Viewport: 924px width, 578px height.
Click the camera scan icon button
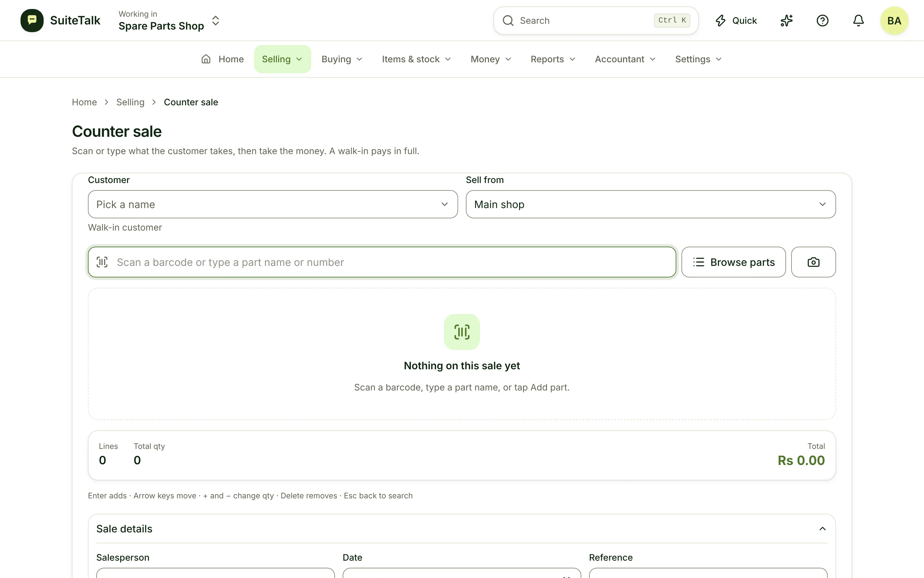point(814,262)
